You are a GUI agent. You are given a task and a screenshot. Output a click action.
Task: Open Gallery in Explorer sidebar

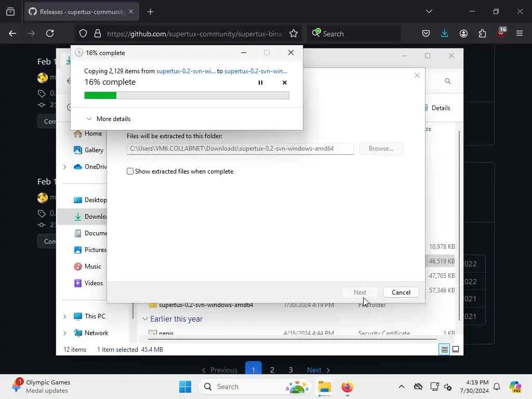88,150
